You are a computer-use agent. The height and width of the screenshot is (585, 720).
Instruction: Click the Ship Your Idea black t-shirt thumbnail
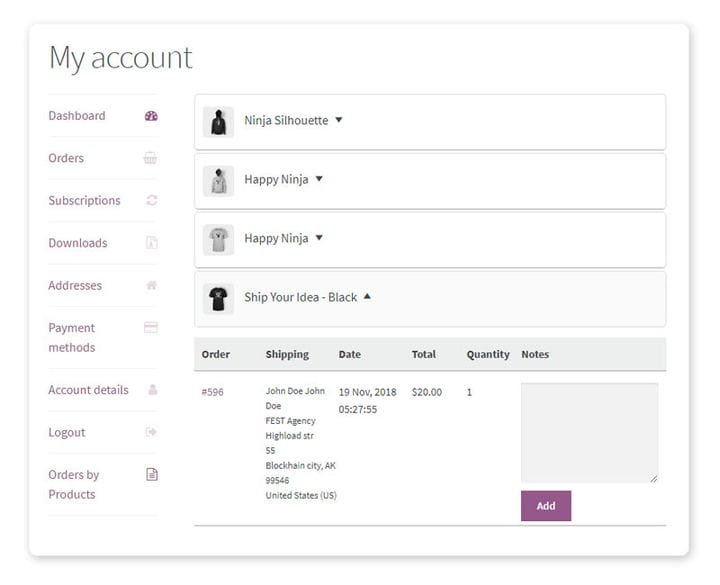tap(219, 299)
